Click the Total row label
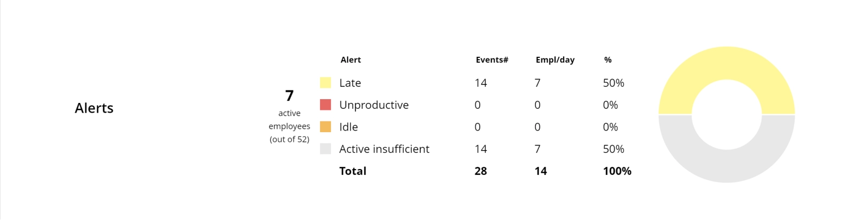Image resolution: width=868 pixels, height=221 pixels. [x=353, y=171]
